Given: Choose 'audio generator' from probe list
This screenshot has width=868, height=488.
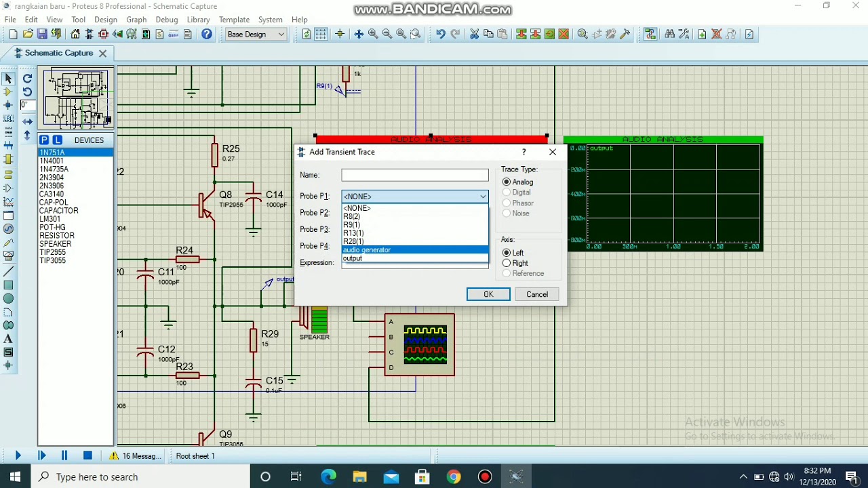Looking at the screenshot, I should click(x=414, y=250).
